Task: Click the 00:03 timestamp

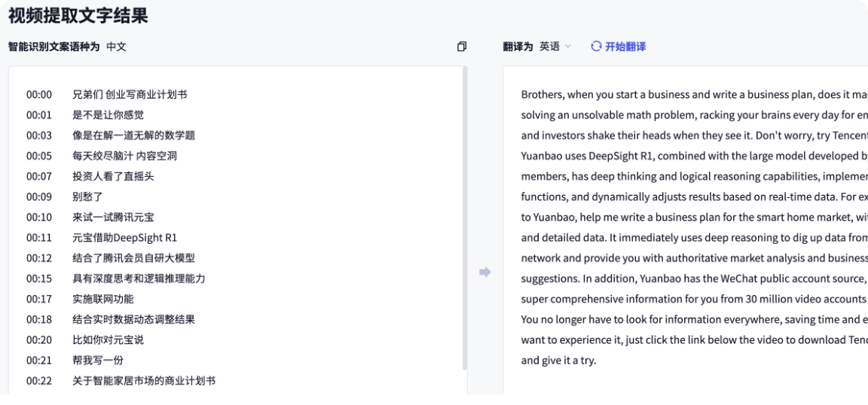Action: click(38, 136)
